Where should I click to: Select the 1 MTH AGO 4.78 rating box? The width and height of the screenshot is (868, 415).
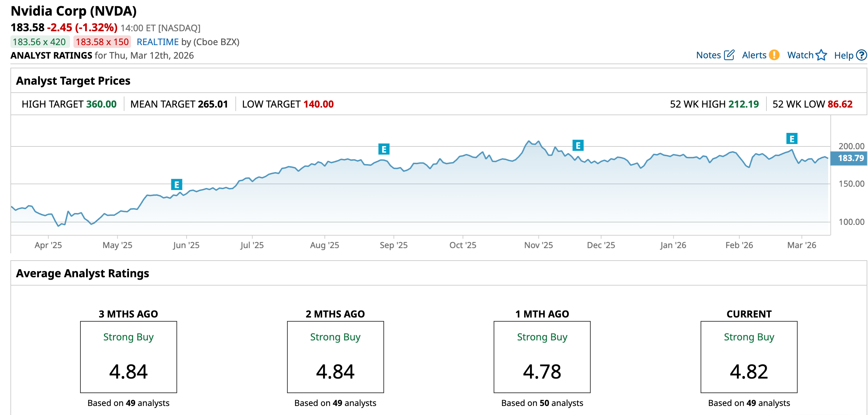[542, 357]
